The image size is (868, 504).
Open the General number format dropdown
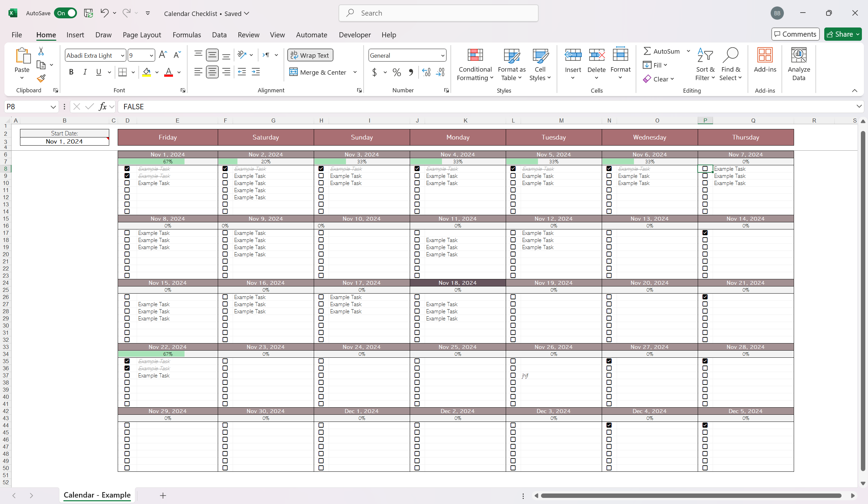point(443,56)
